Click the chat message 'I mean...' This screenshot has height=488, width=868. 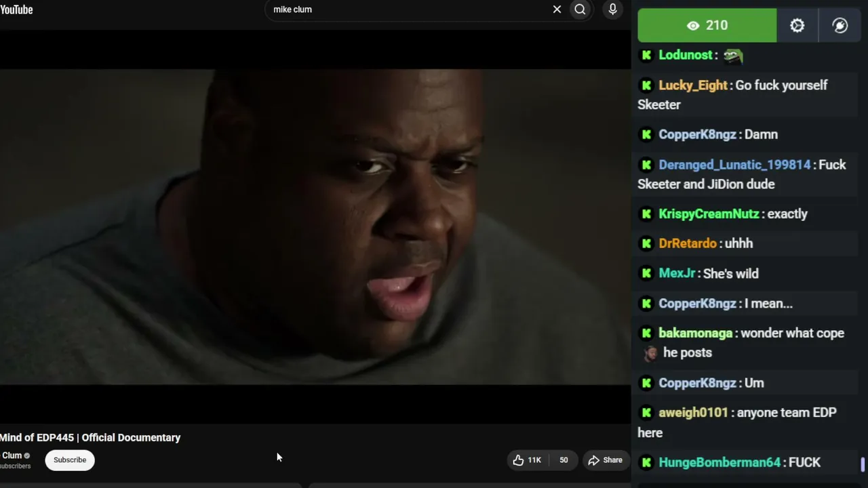click(768, 304)
